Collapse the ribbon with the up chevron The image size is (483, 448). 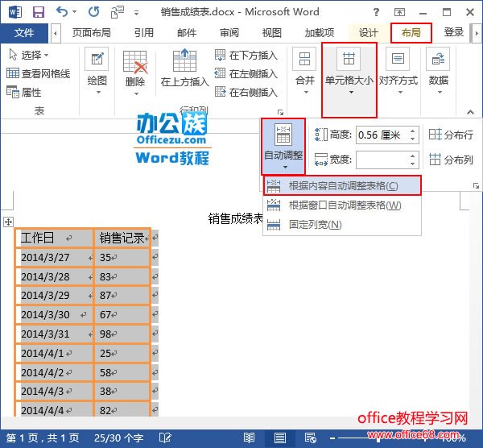470,112
